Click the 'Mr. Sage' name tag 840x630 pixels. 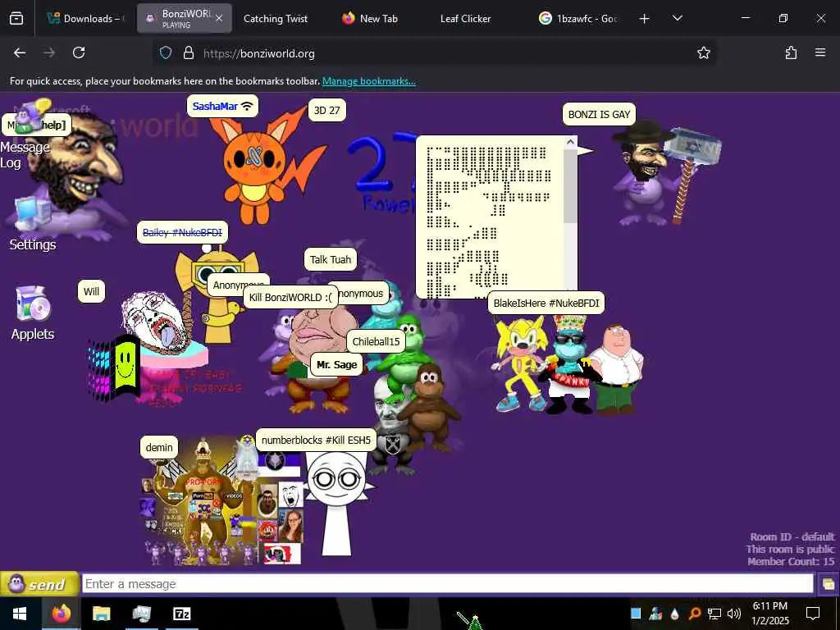click(336, 365)
